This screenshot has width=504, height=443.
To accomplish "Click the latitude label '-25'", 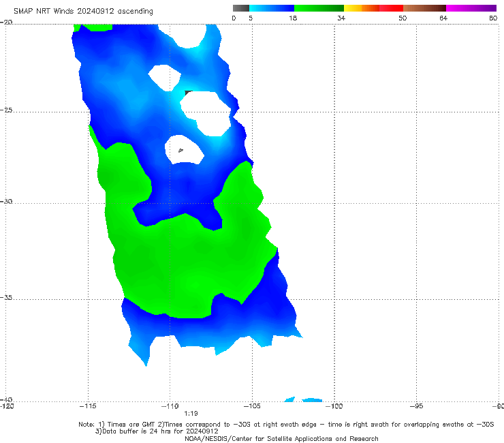I will click(x=6, y=110).
